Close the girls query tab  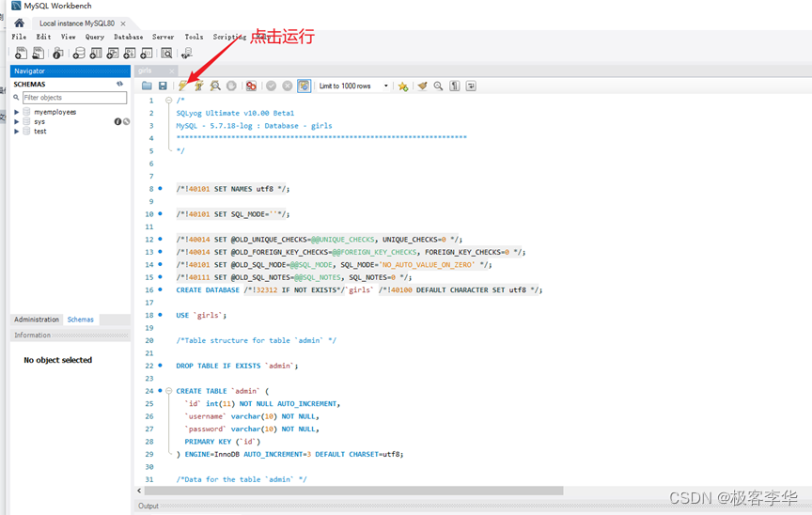(171, 70)
